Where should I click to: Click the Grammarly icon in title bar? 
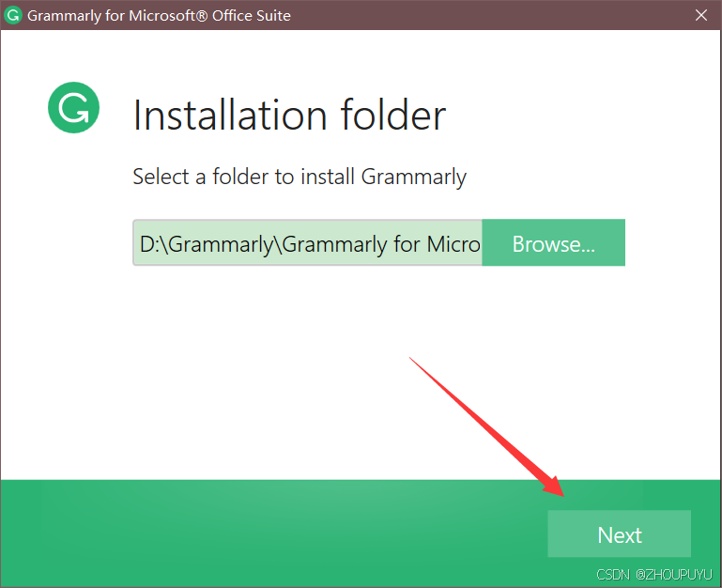click(13, 15)
